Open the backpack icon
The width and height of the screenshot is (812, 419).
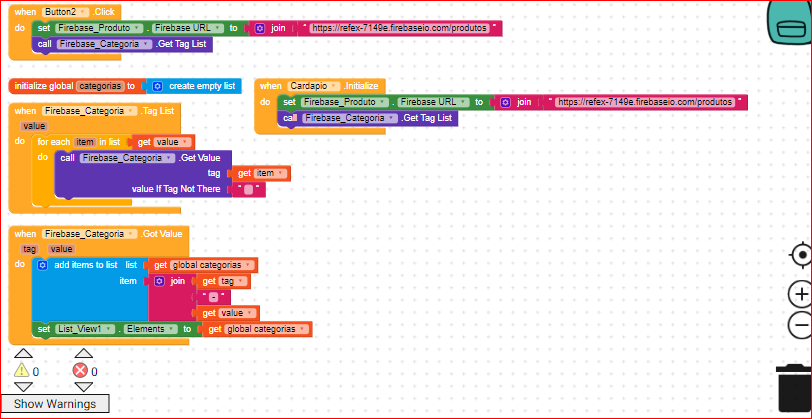click(x=791, y=22)
